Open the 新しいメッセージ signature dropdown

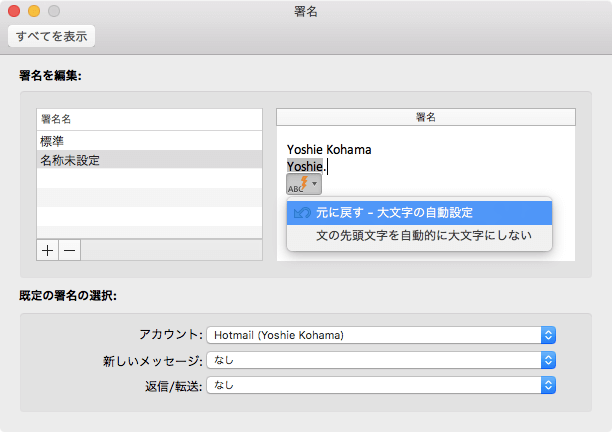[380, 360]
